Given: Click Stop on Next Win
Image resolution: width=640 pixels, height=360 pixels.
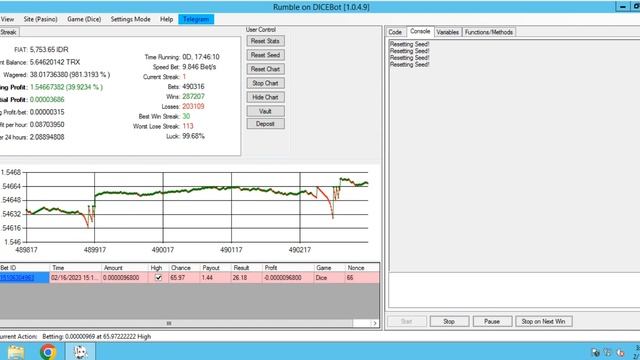Looking at the screenshot, I should tap(544, 322).
